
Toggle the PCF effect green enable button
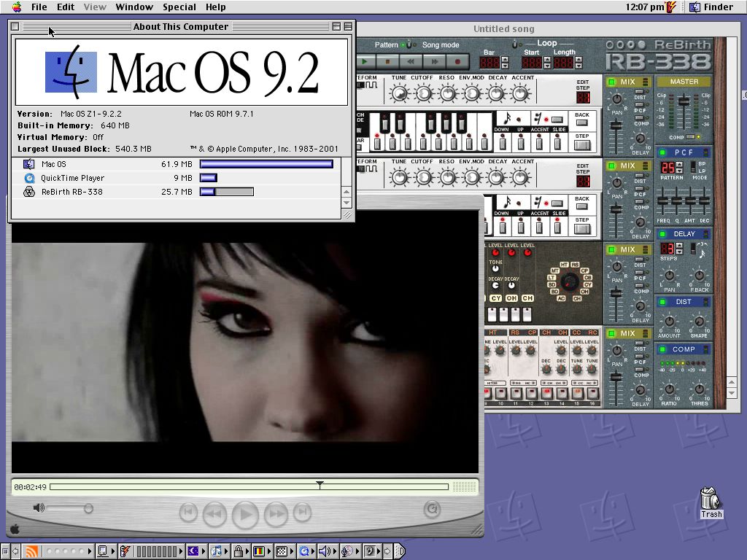coord(662,152)
